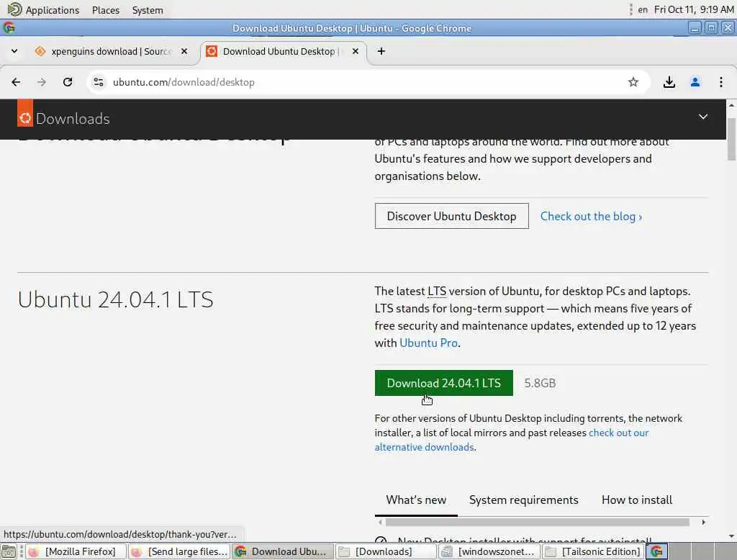Select Download Ubu... taskbar button
Image resolution: width=737 pixels, height=560 pixels.
click(x=283, y=551)
